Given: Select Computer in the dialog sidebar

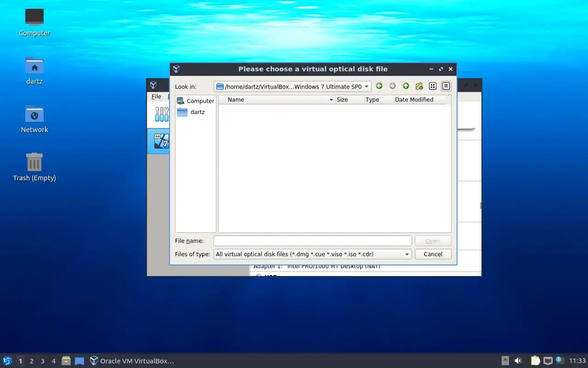Looking at the screenshot, I should coord(195,101).
